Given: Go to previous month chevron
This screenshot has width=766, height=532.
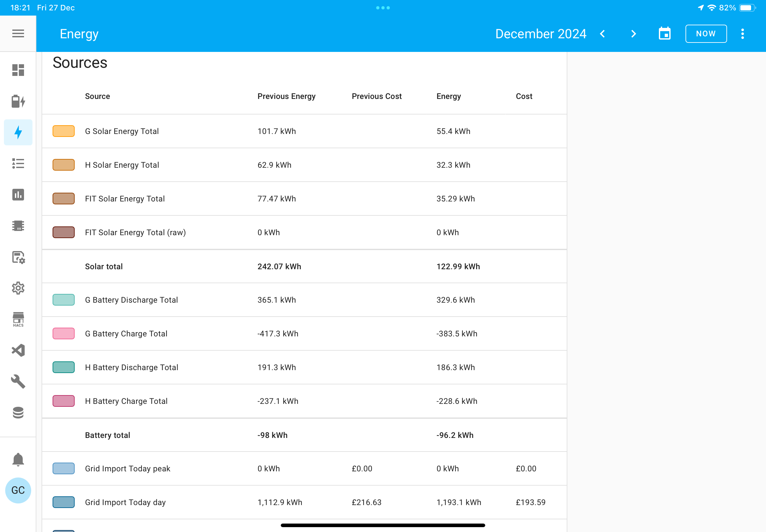Looking at the screenshot, I should click(x=602, y=34).
